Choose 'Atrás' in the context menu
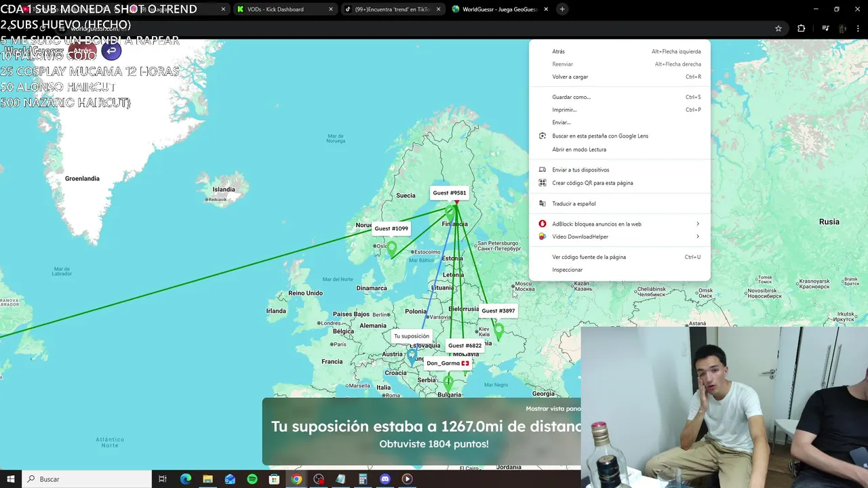Image resolution: width=868 pixels, height=488 pixels. click(x=619, y=52)
